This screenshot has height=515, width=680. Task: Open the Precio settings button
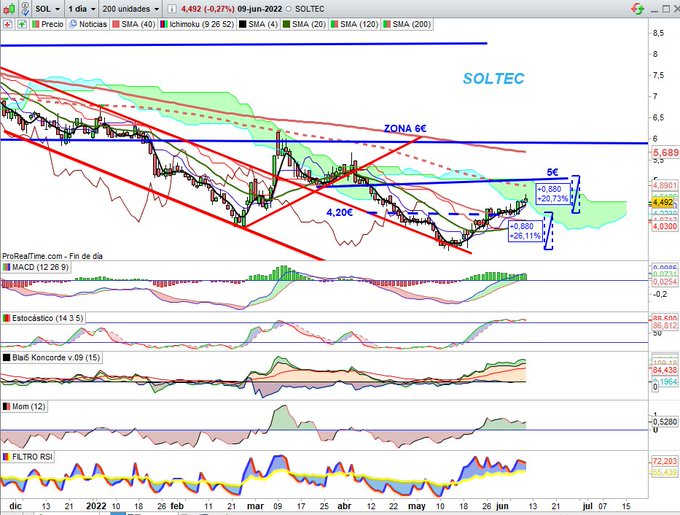point(48,24)
